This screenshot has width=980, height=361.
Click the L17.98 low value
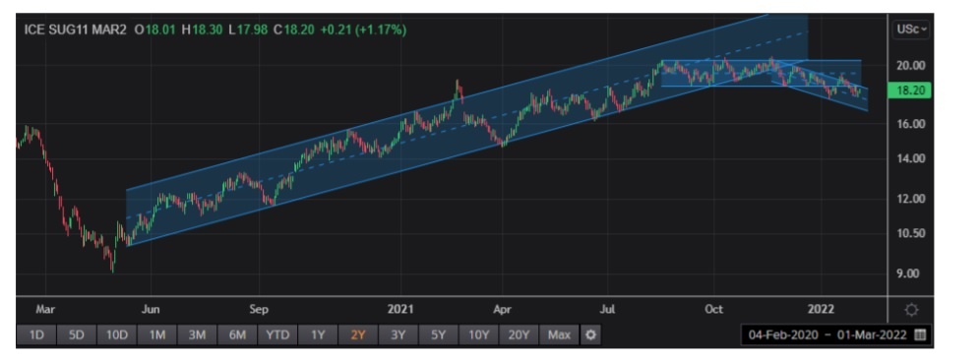[249, 30]
